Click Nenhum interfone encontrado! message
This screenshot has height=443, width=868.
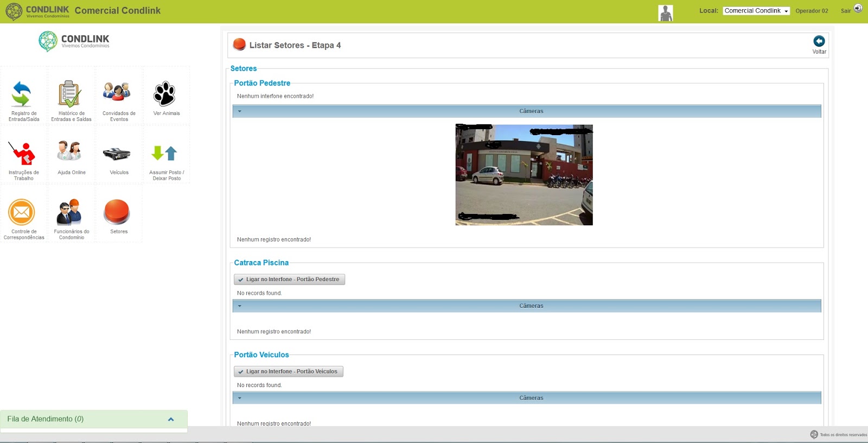click(x=276, y=96)
